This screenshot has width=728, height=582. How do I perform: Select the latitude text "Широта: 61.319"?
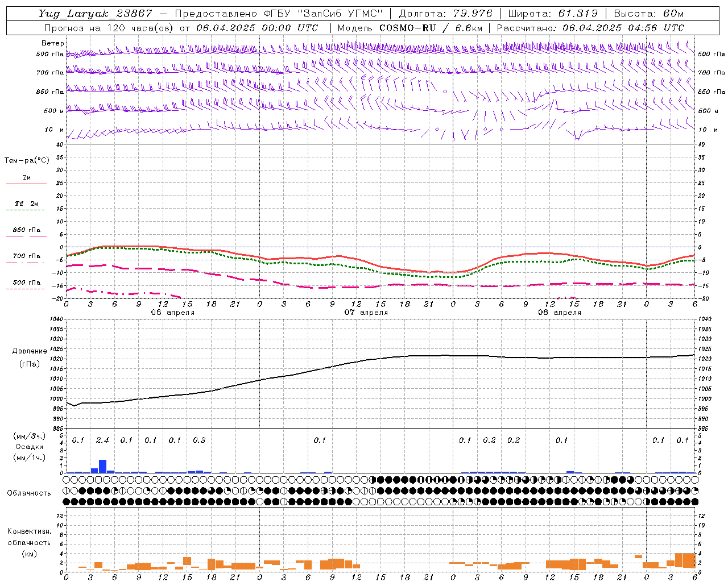point(553,14)
